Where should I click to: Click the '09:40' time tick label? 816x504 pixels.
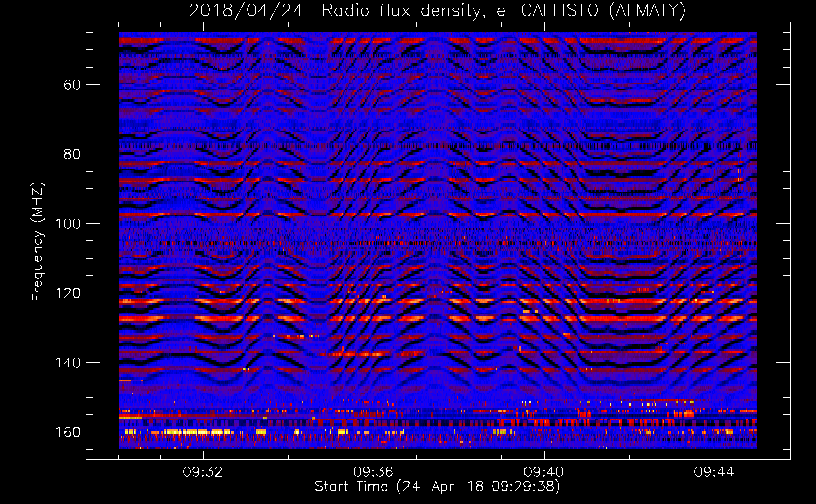(544, 472)
